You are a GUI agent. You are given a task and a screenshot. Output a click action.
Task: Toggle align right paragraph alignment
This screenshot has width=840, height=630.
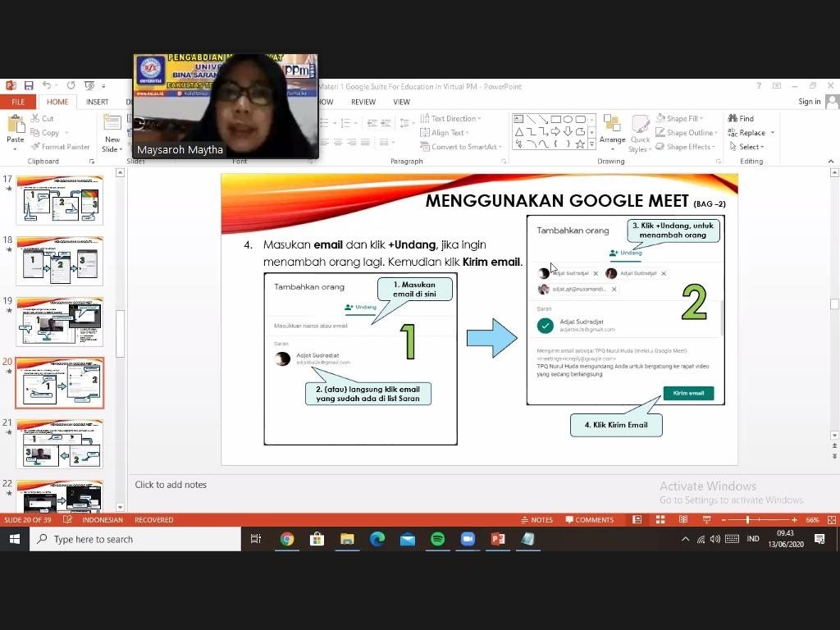[352, 143]
